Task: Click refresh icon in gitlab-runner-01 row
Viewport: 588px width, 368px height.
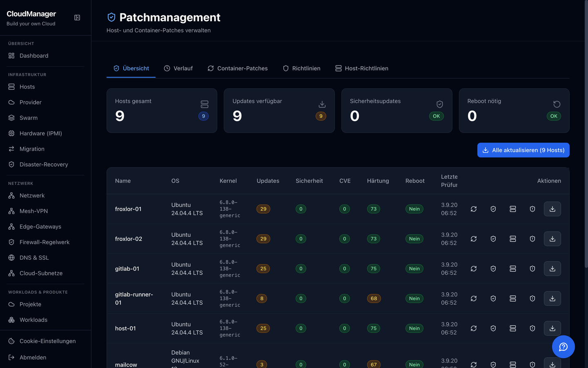Action: [474, 298]
